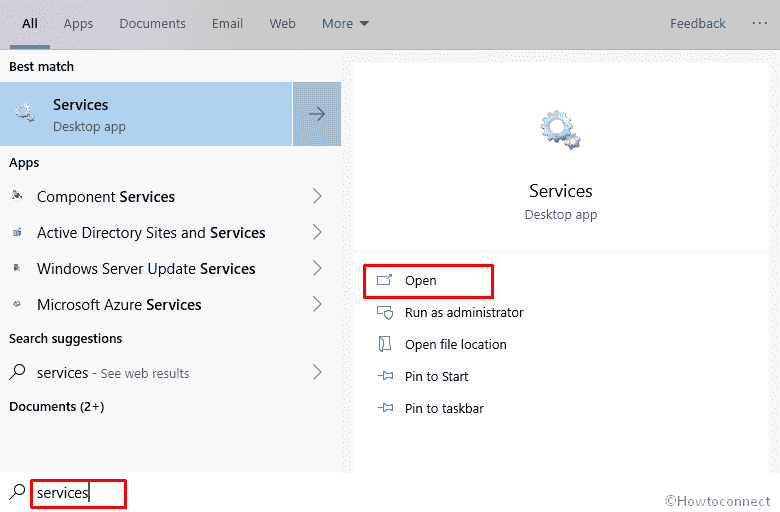Click the Search suggestions heading
780x512 pixels.
[66, 338]
